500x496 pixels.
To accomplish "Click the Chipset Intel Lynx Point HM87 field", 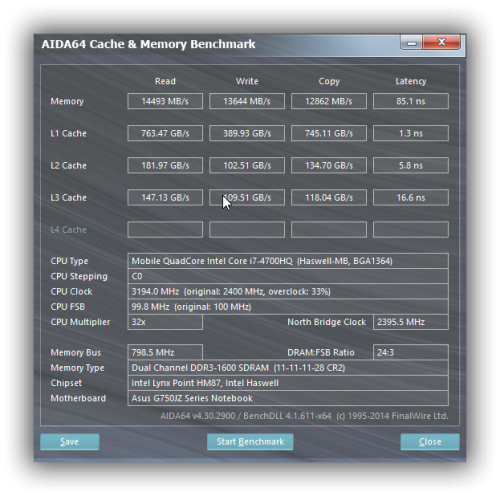I will (x=288, y=383).
